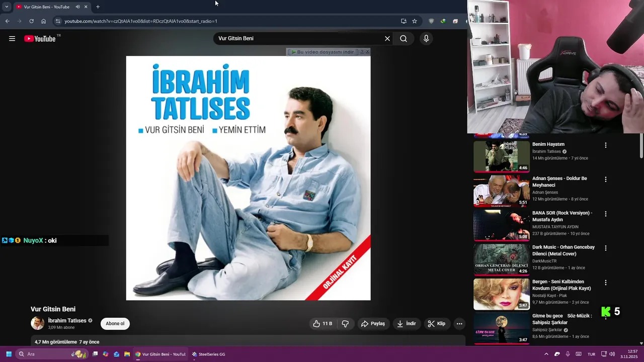Clear the search box with the X
This screenshot has height=362, width=644.
pyautogui.click(x=387, y=39)
